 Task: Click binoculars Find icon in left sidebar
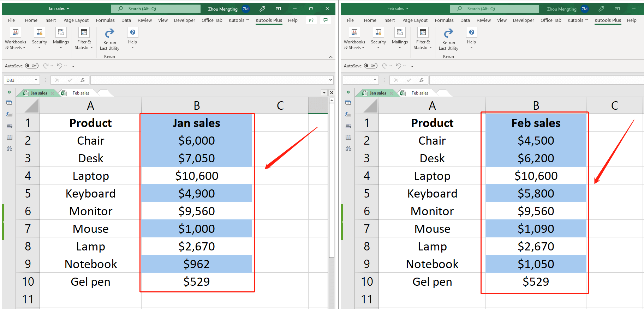(x=10, y=149)
